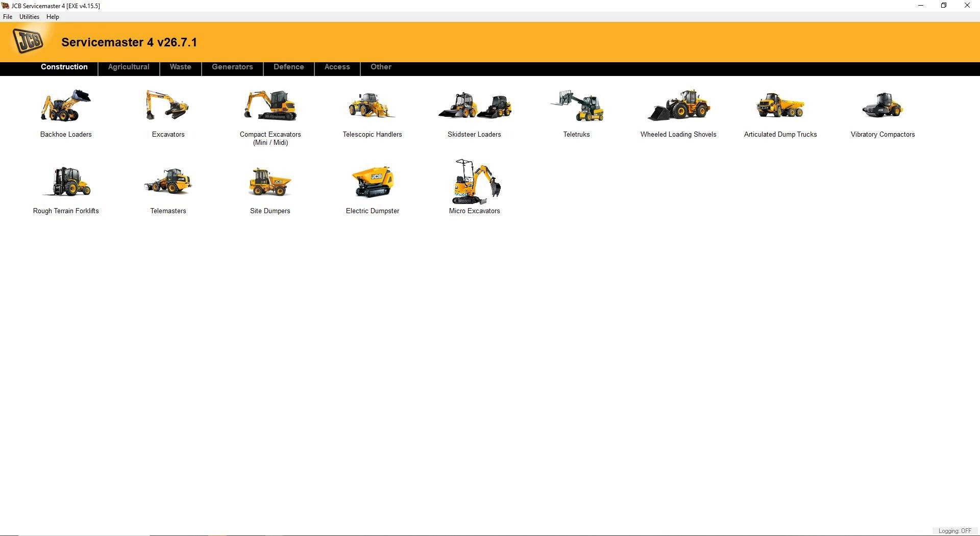Close the JCB Servicemaster window

tap(967, 6)
